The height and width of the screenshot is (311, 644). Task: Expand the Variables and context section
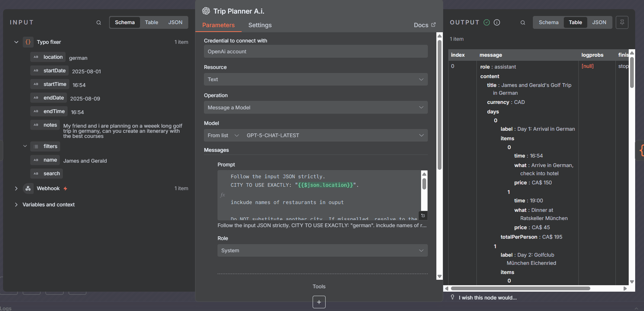coord(16,204)
